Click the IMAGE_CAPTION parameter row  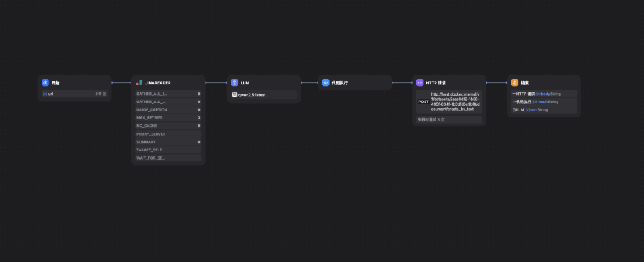(x=168, y=109)
